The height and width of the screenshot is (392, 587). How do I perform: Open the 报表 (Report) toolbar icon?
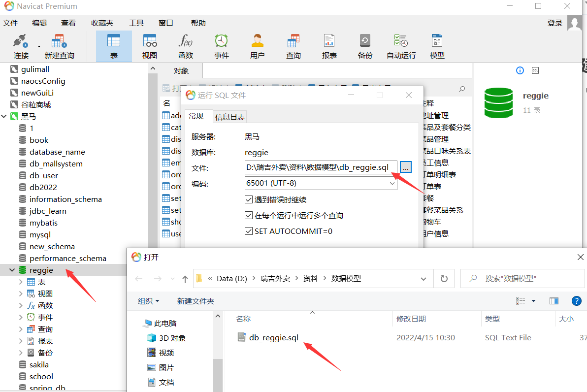pos(329,46)
